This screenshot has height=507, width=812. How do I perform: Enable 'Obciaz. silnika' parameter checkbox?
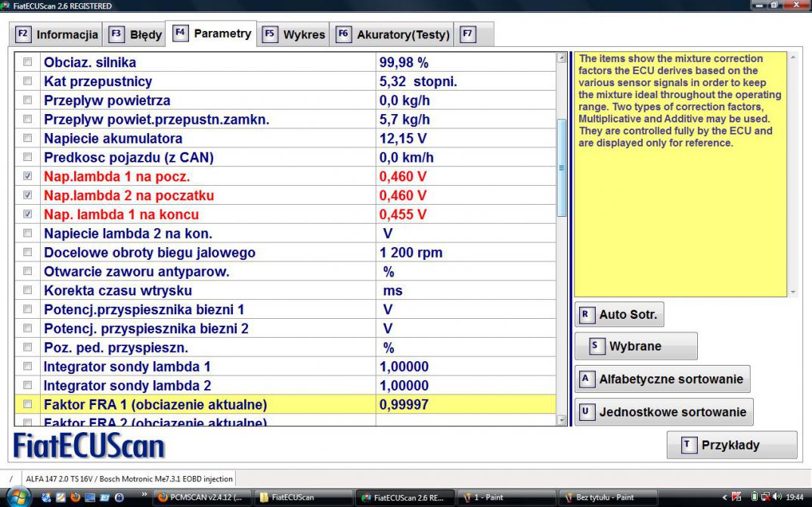click(28, 62)
